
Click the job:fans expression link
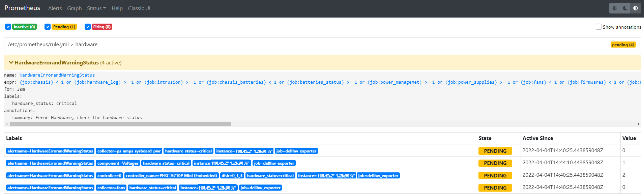tap(533, 82)
